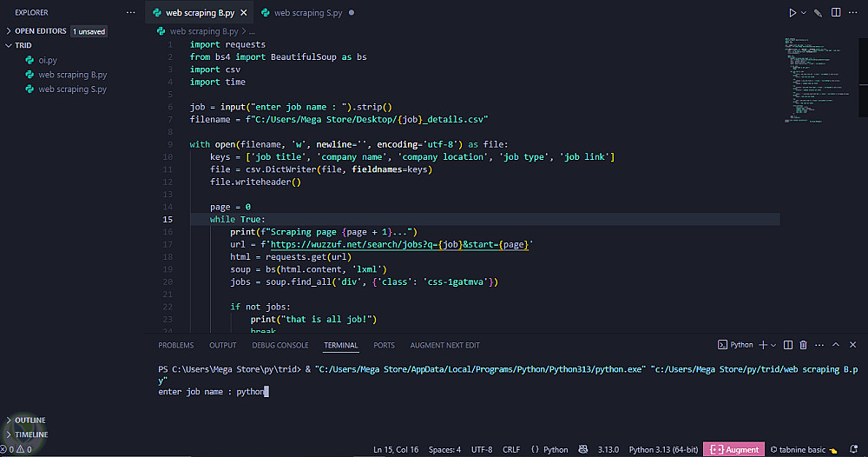This screenshot has height=457, width=868.
Task: Collapse the TRID folder section
Action: pos(23,45)
